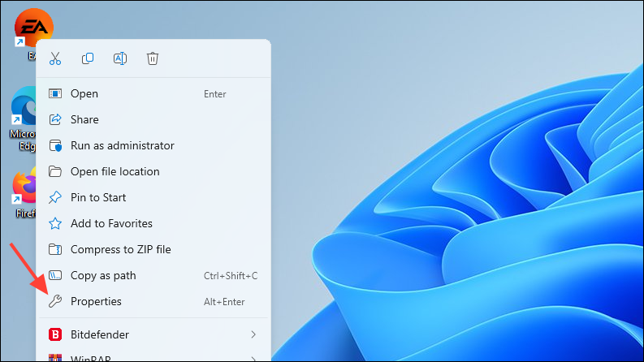Click the Cut scissors icon
The height and width of the screenshot is (362, 644).
55,58
